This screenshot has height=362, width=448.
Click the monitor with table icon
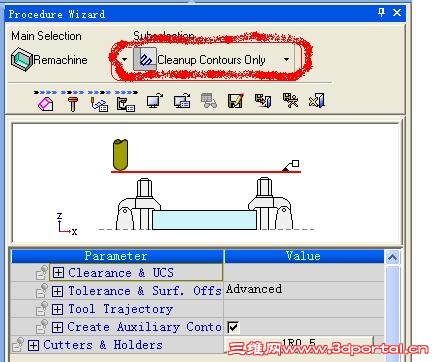click(x=182, y=101)
